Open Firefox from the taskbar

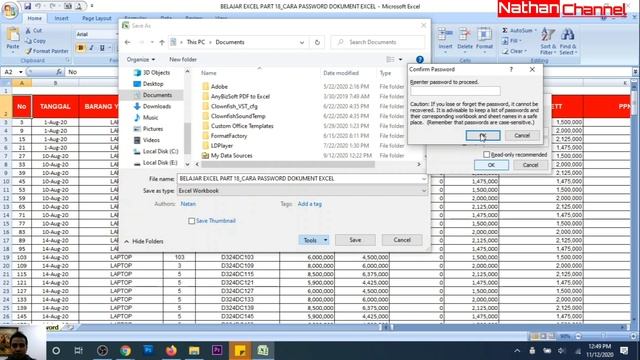[x=171, y=351]
